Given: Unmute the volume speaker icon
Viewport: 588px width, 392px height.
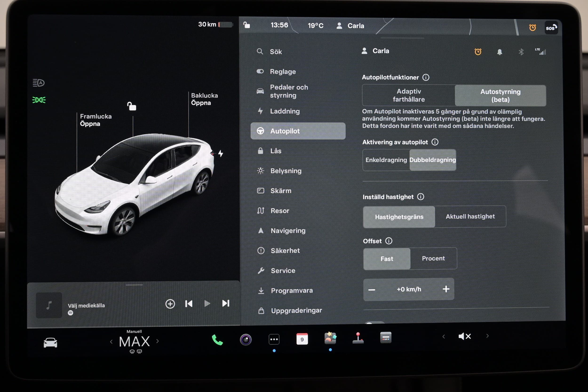Looking at the screenshot, I should [x=465, y=336].
